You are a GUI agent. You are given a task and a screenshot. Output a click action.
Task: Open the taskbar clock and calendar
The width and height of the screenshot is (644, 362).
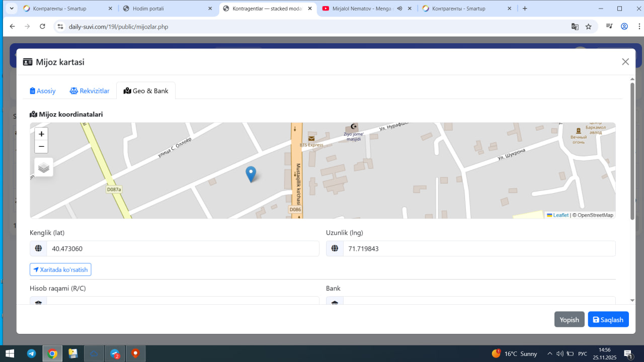(x=605, y=353)
